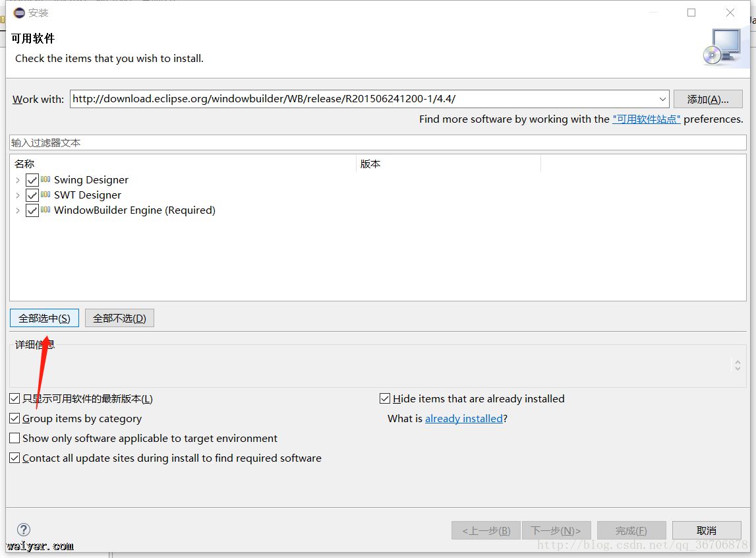Screen dimensions: 756x558
Task: Select the Swing Designer row text
Action: [x=91, y=180]
